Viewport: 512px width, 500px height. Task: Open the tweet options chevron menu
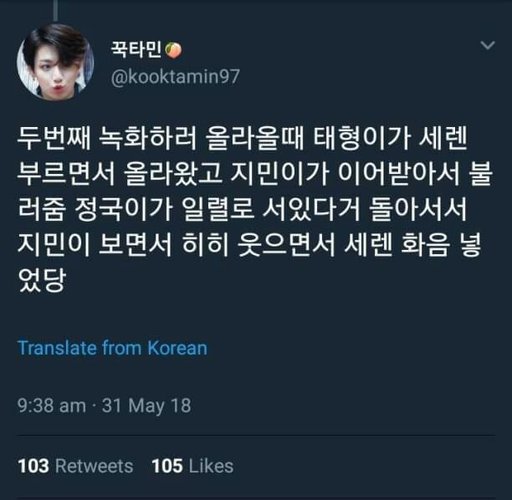(487, 45)
